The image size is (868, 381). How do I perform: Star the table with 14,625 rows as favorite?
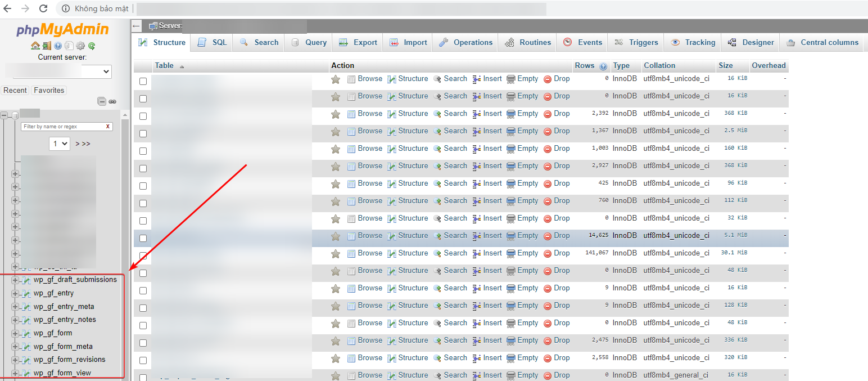336,236
